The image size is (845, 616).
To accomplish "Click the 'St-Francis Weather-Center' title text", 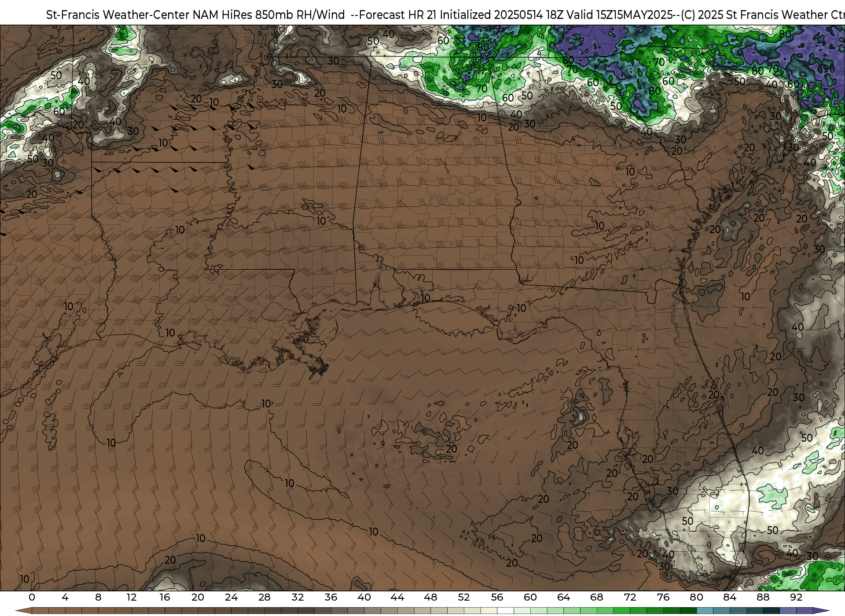I will 118,15.
